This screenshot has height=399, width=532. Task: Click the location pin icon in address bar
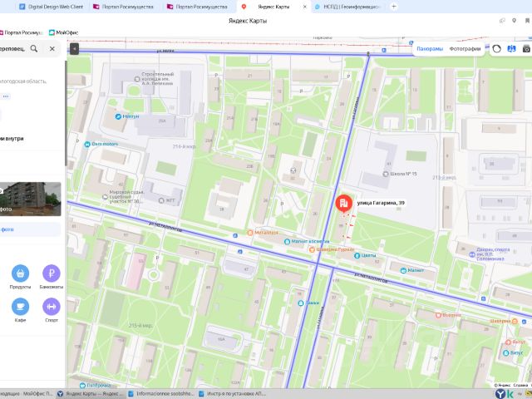(x=515, y=21)
